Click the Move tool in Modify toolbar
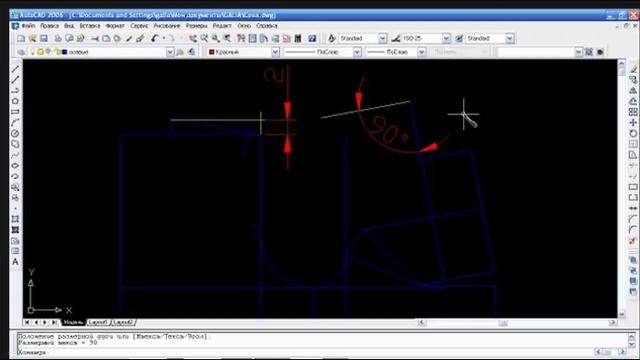The width and height of the screenshot is (640, 360). [633, 122]
